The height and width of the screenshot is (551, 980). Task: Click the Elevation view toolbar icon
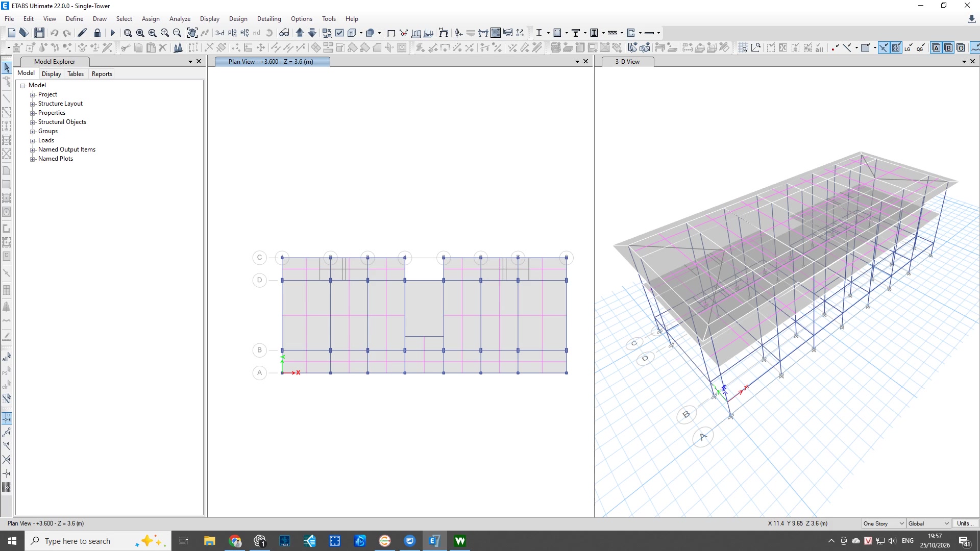tap(244, 33)
